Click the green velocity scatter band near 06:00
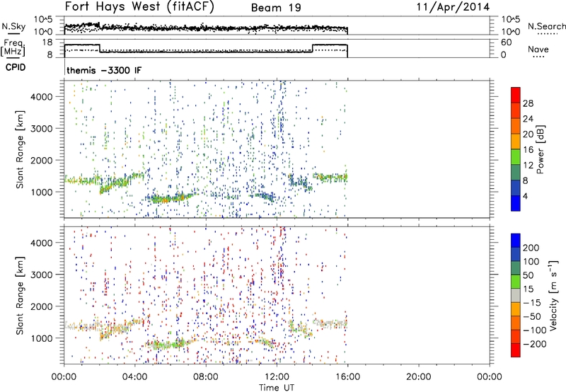Viewport: 566px width, 392px height. pyautogui.click(x=170, y=344)
